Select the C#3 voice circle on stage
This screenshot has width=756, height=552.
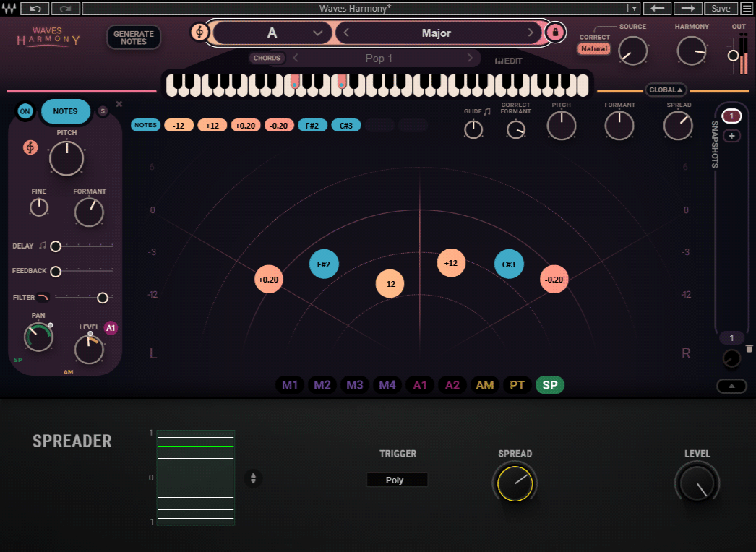(x=509, y=264)
